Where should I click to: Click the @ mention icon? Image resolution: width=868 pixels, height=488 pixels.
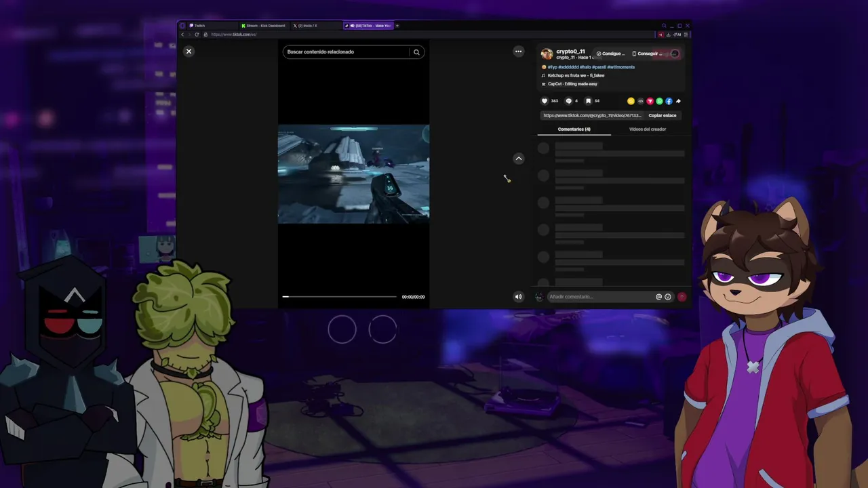658,297
